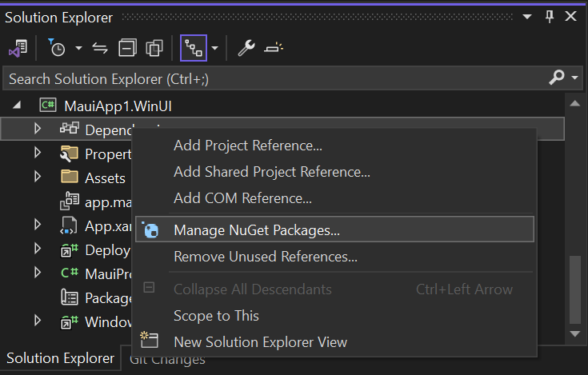Collapse the MauiApp1.WinUI project node
Image resolution: width=588 pixels, height=375 pixels.
pyautogui.click(x=17, y=106)
